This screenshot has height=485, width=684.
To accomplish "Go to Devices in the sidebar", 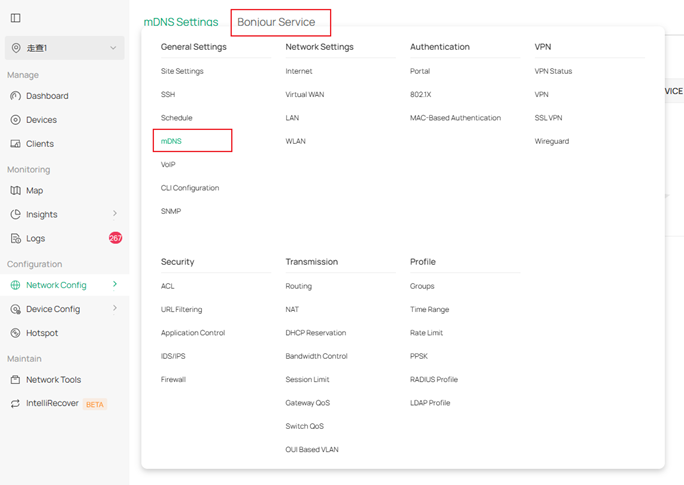I will (x=41, y=120).
